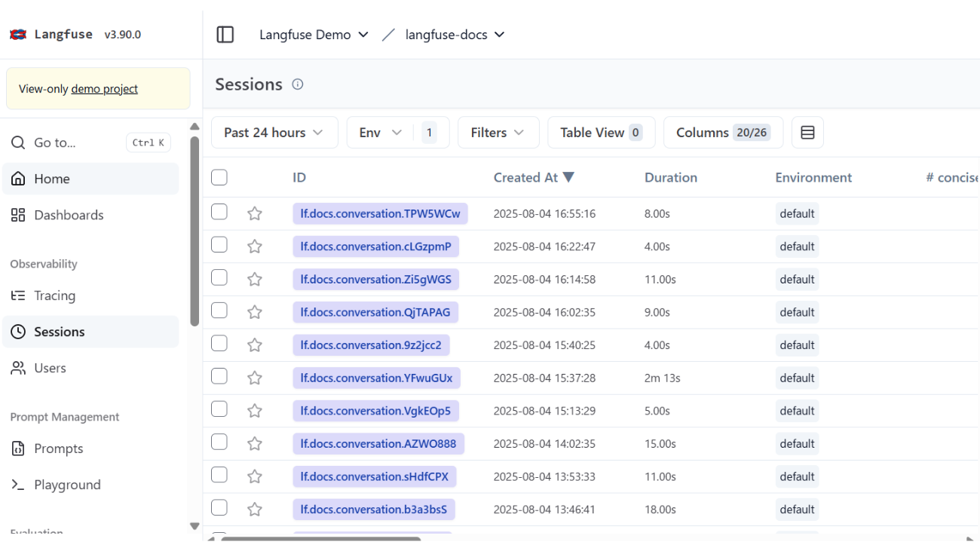980x551 pixels.
Task: Open session lf.docs.conversation.Zi5gWGS
Action: click(376, 280)
